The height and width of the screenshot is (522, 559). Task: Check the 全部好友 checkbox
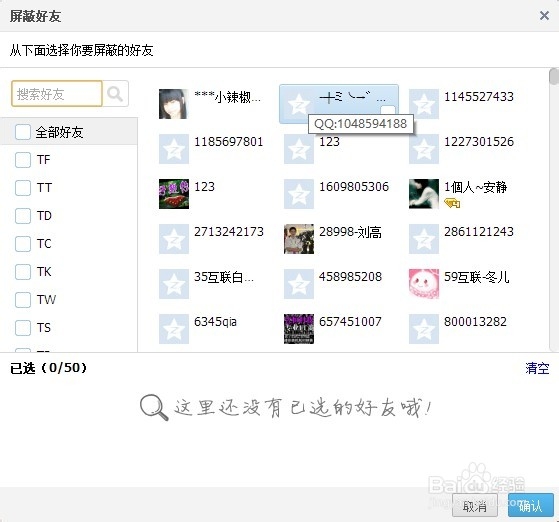tap(23, 132)
